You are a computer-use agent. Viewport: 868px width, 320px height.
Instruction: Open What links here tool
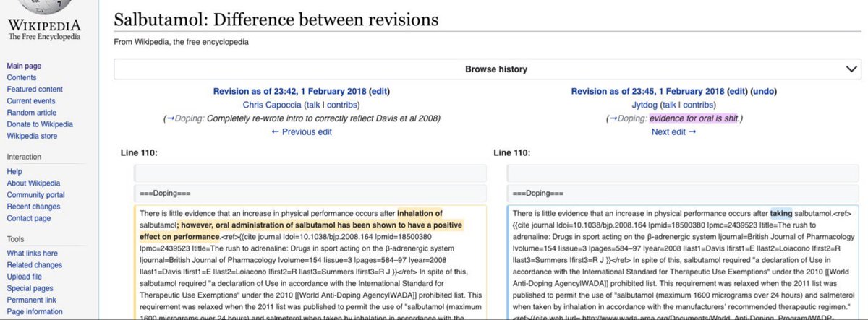coord(33,254)
